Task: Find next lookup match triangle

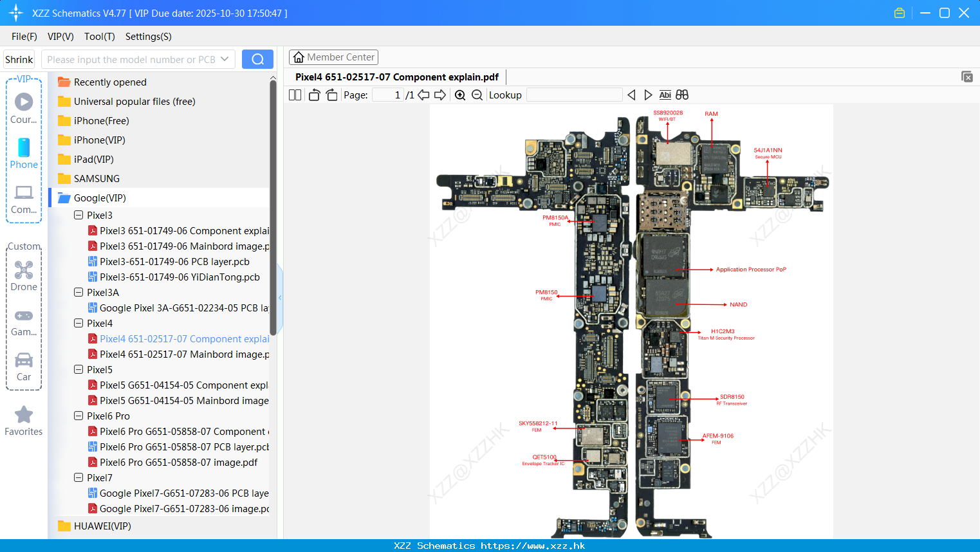Action: (648, 95)
